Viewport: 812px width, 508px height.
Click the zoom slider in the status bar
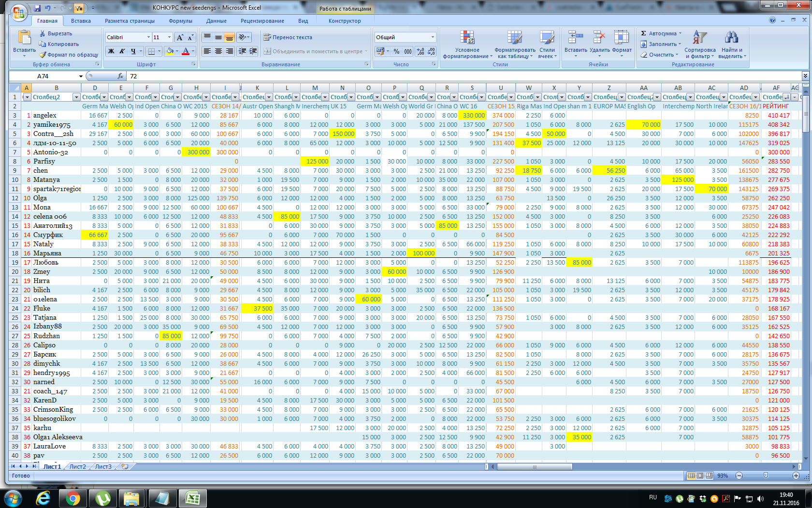766,476
